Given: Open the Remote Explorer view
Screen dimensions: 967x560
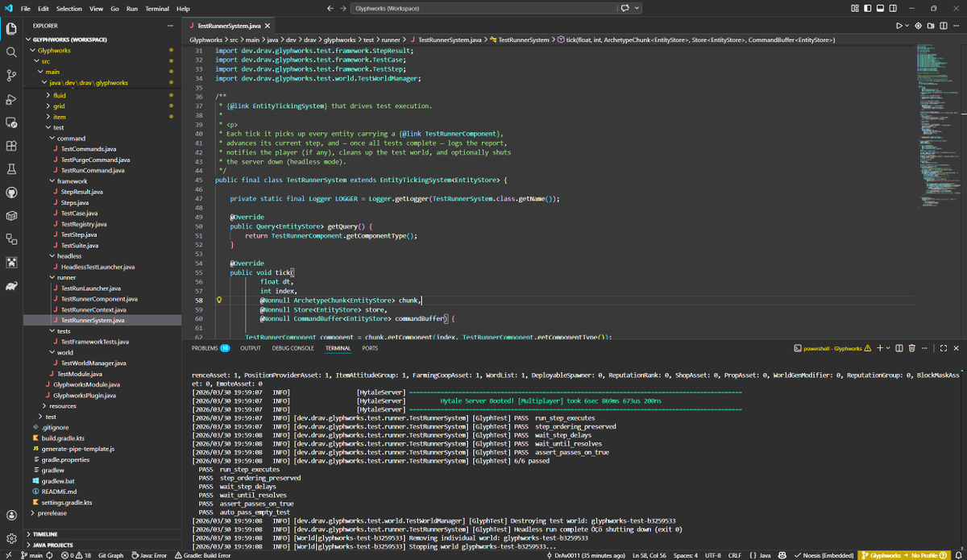Looking at the screenshot, I should (11, 122).
